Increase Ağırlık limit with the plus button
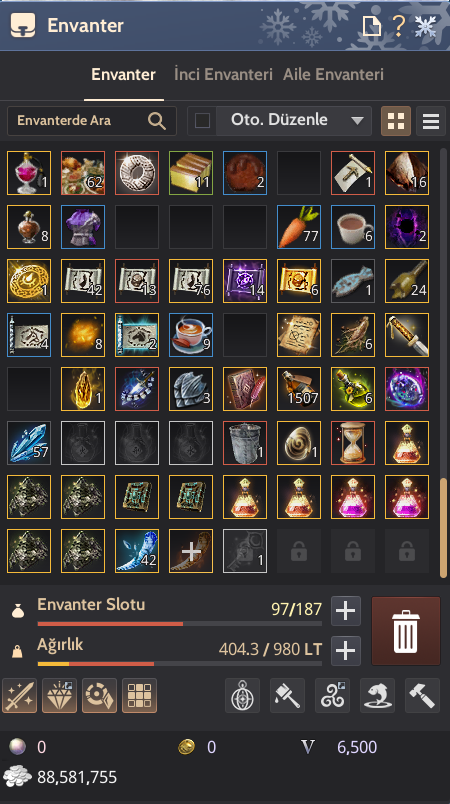Screen dimensions: 450x804 pyautogui.click(x=345, y=651)
